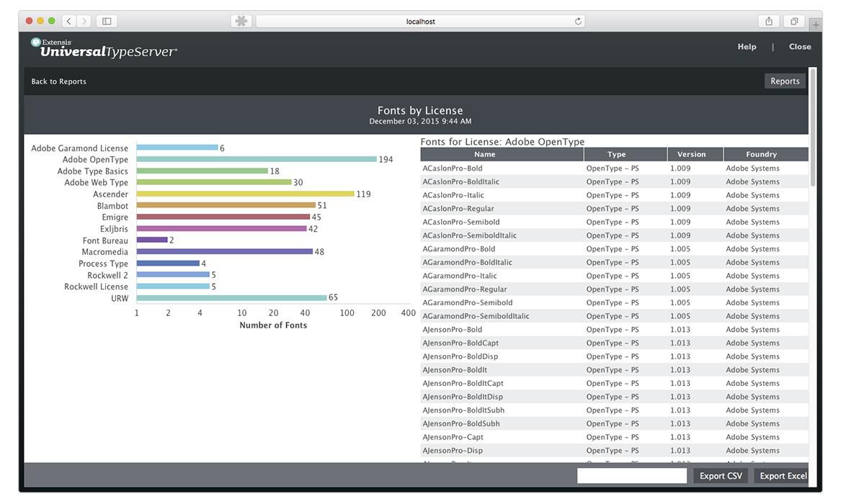Select the red Emigre bar
Image resolution: width=841 pixels, height=504 pixels.
pos(223,217)
